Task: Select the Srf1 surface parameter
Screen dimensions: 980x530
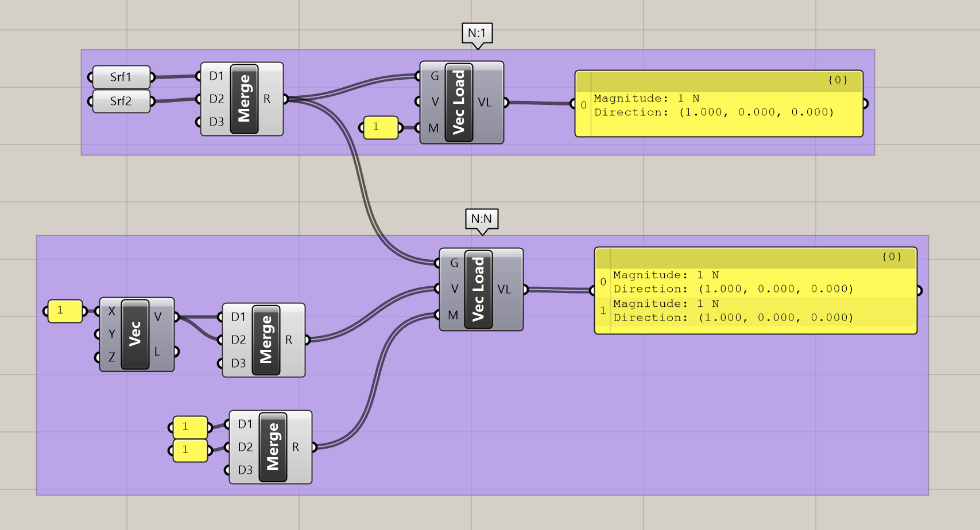Action: [121, 77]
